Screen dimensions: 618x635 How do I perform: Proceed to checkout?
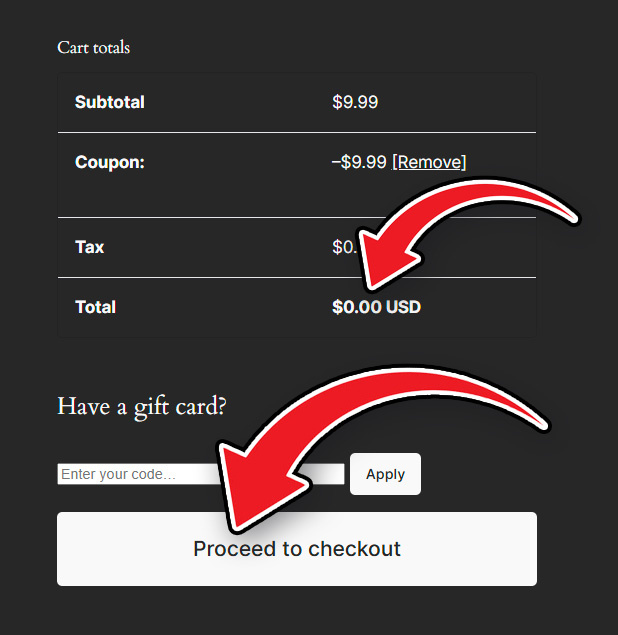(297, 549)
